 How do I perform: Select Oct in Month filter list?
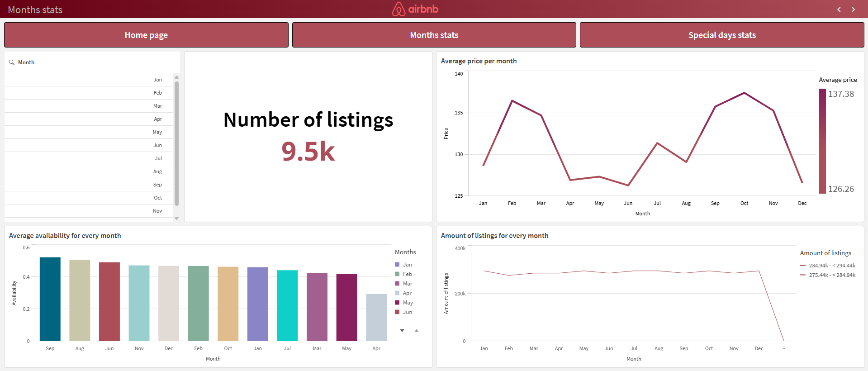pos(89,198)
